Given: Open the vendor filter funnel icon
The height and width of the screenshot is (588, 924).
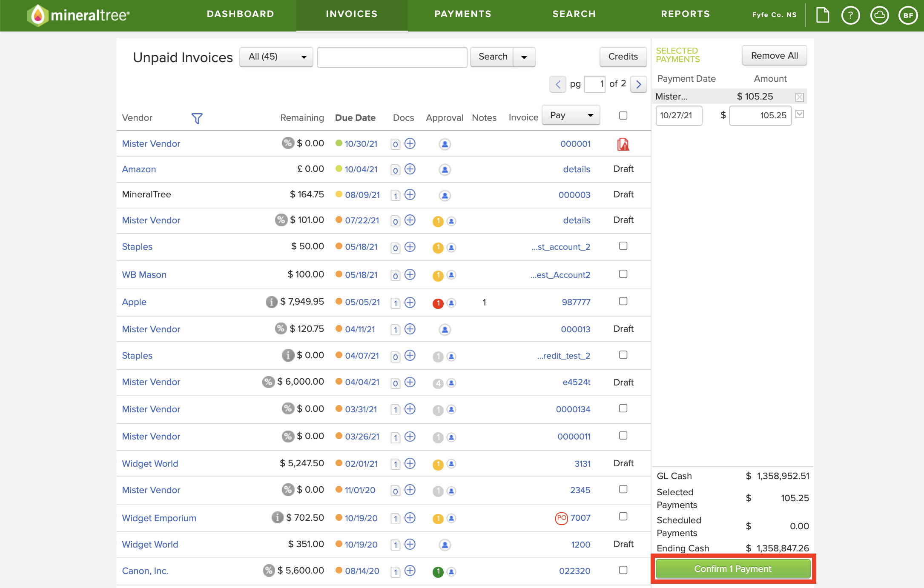Looking at the screenshot, I should pos(197,118).
